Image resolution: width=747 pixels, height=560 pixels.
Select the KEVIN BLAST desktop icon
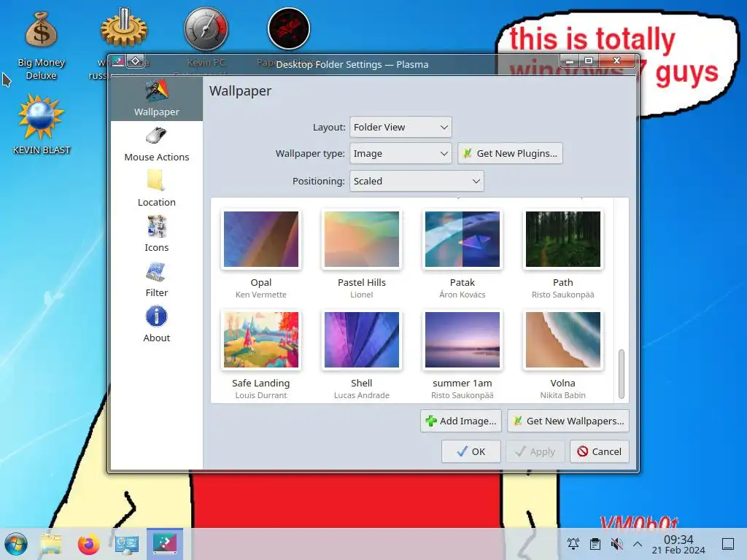click(41, 124)
